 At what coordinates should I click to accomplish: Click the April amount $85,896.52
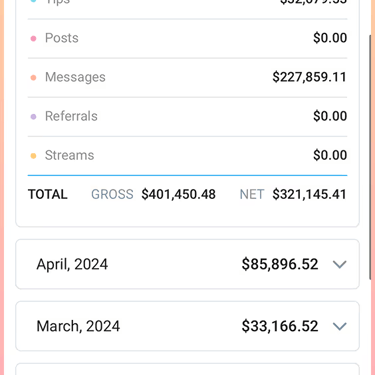(x=280, y=264)
